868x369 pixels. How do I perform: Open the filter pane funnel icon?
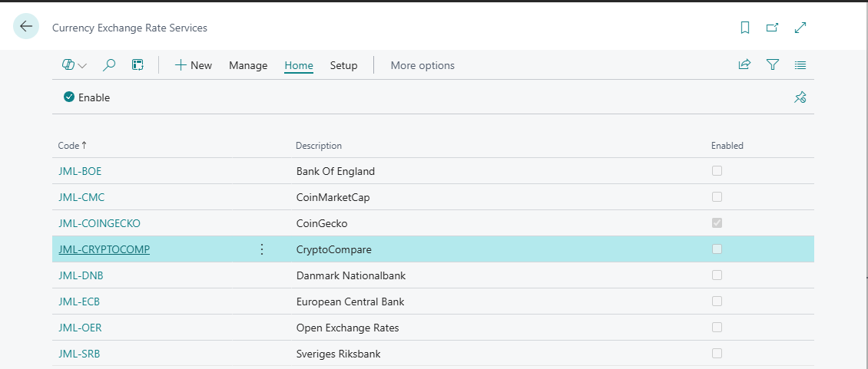point(773,65)
